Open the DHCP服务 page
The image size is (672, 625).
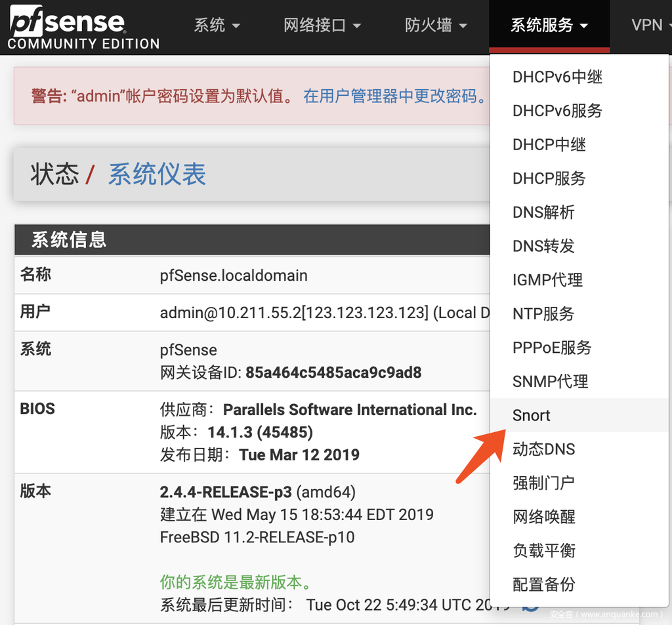[549, 178]
